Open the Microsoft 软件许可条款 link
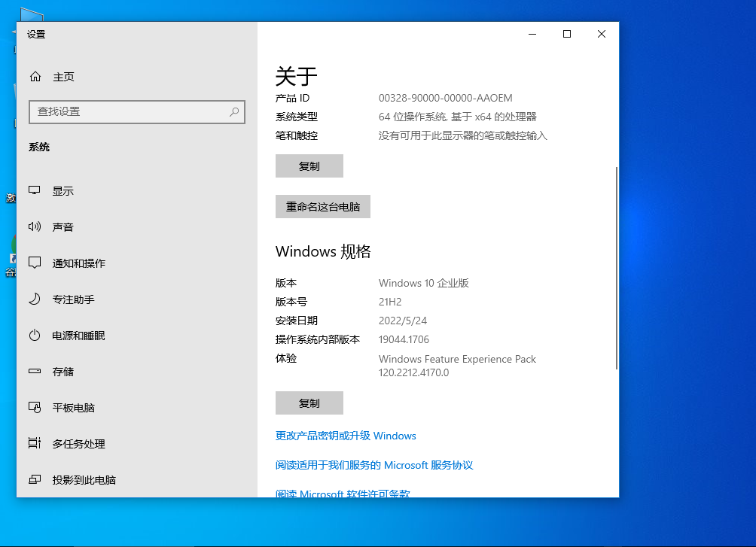The image size is (756, 547). point(343,494)
